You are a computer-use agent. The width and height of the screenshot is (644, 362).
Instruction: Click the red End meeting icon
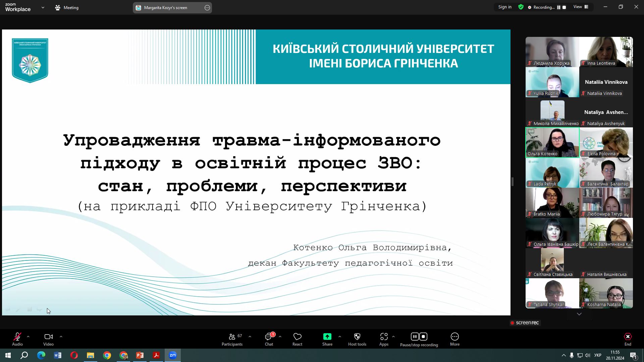click(x=628, y=337)
